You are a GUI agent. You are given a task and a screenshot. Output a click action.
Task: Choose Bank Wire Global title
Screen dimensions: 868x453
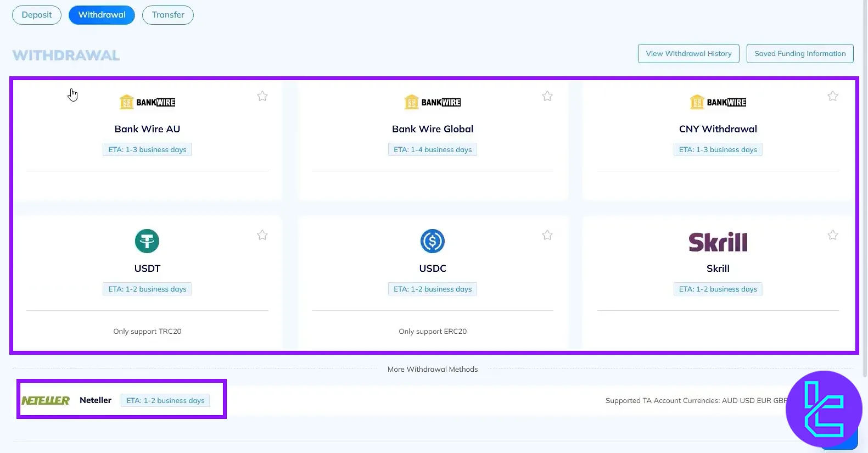[x=433, y=129]
